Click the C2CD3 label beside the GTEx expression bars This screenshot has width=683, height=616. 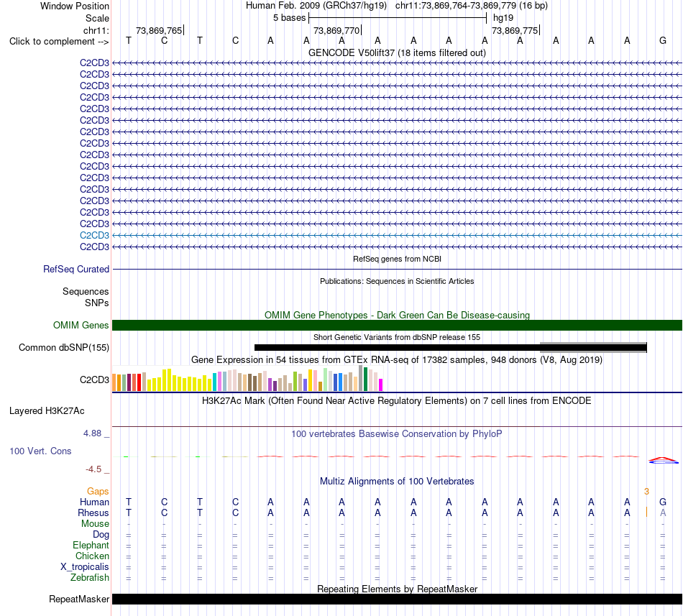(94, 380)
